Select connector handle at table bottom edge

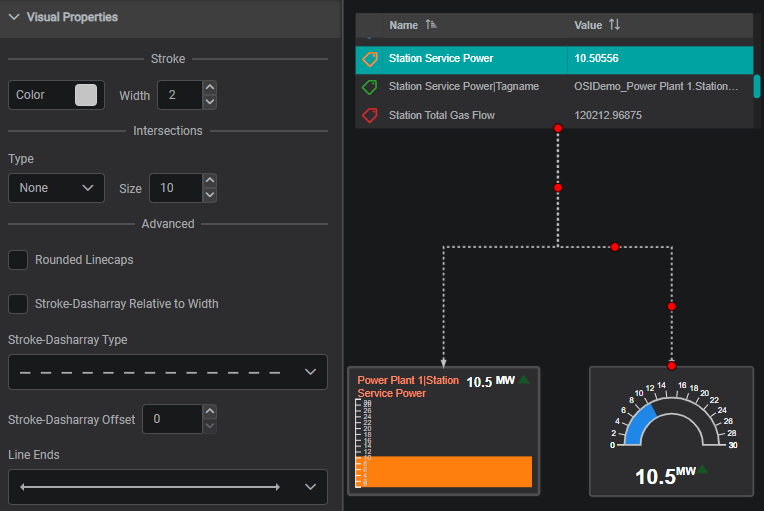coord(558,128)
